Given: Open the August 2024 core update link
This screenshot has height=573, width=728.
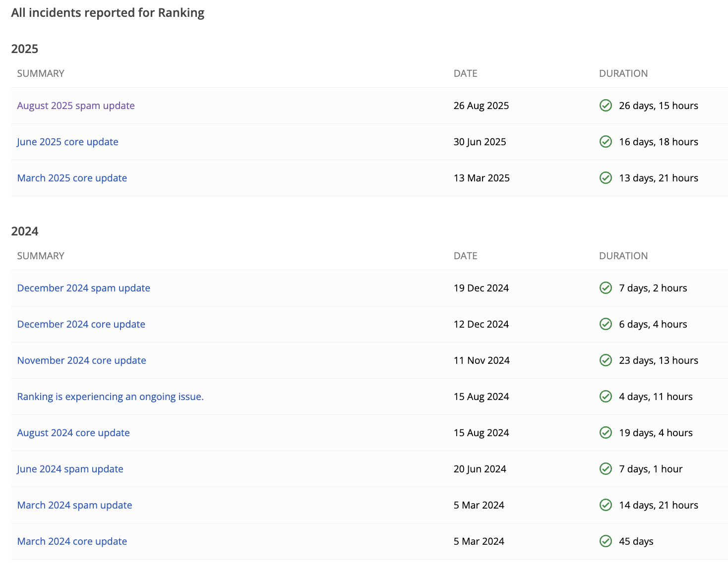Looking at the screenshot, I should point(73,433).
